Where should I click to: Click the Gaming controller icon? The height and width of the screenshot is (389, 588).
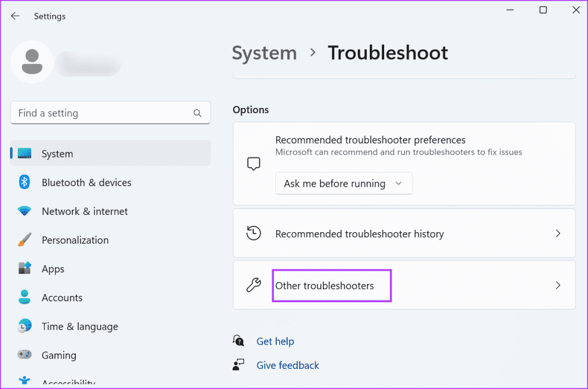coord(24,355)
